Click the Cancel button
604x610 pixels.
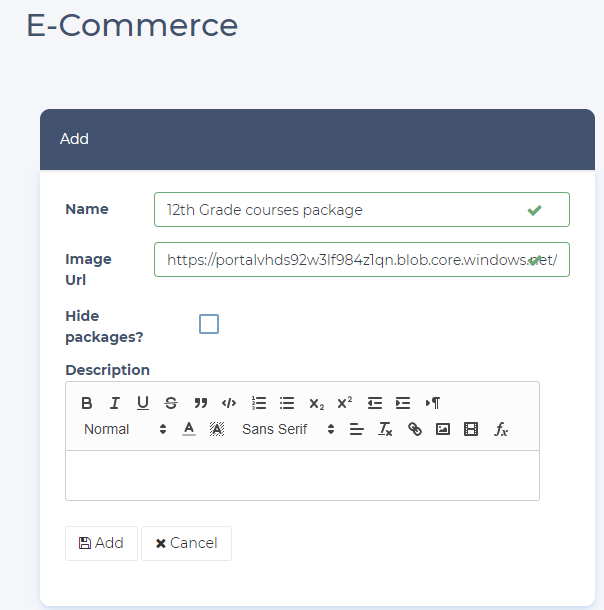pos(186,543)
